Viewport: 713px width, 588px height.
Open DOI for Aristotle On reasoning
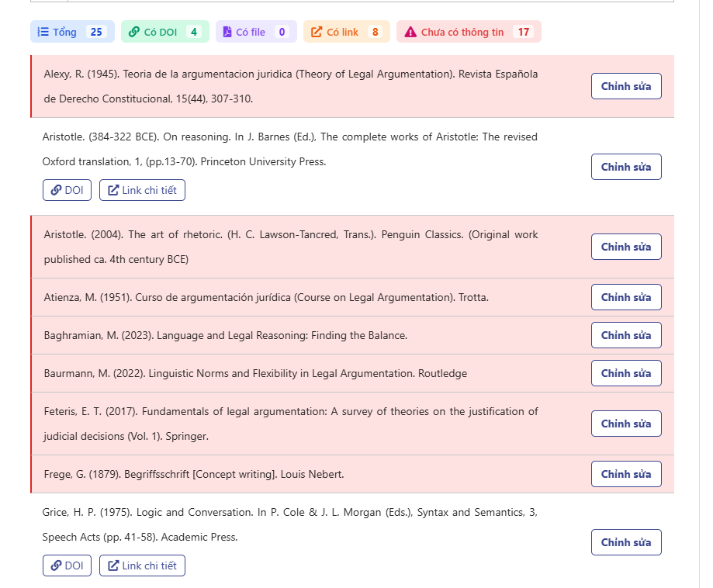pos(67,190)
